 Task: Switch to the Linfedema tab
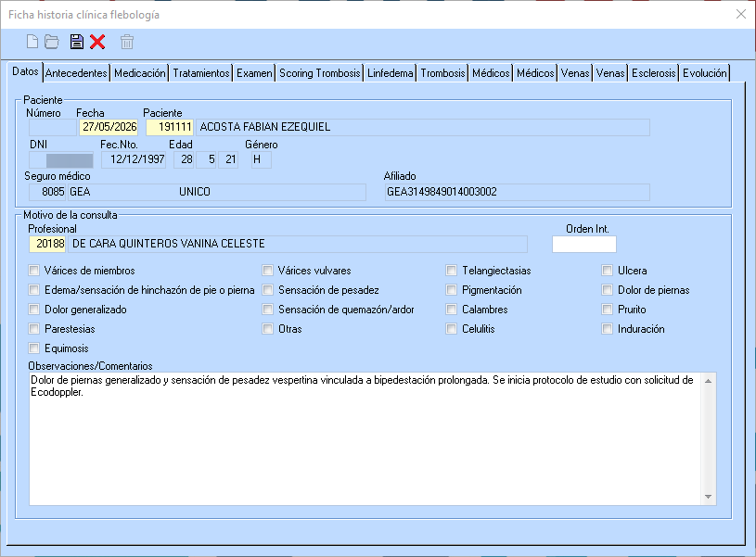(x=390, y=73)
